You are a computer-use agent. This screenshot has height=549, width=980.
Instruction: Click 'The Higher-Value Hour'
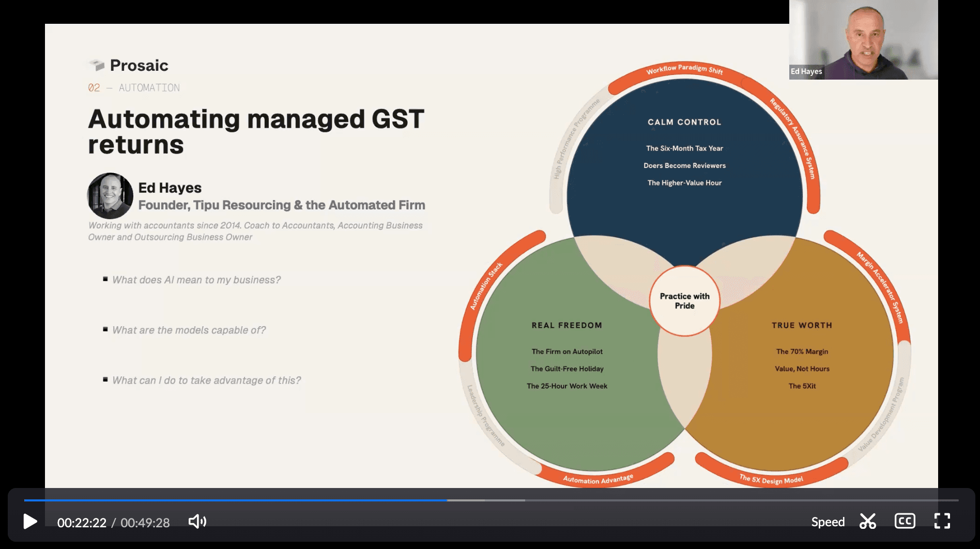coord(684,183)
